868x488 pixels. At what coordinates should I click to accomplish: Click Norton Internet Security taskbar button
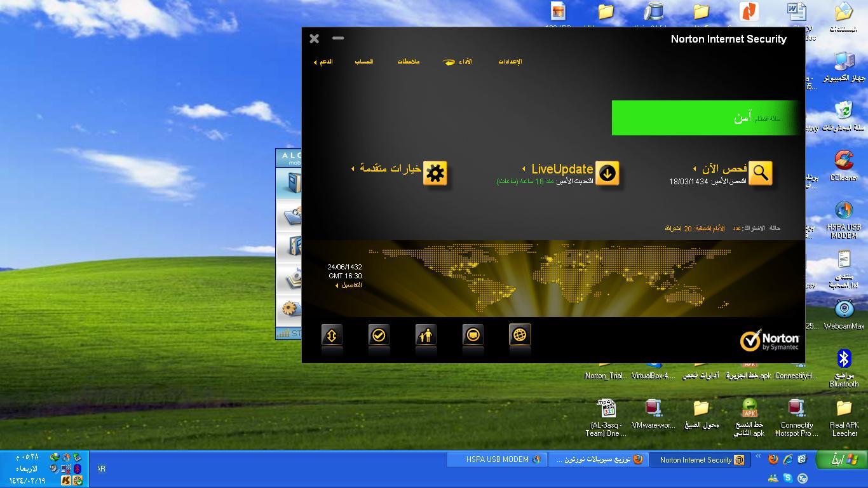(699, 459)
